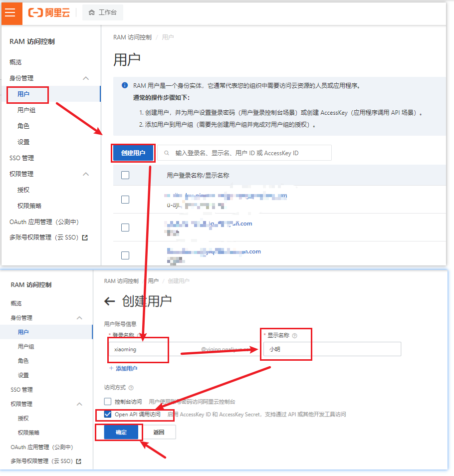Viewport: 454px width, 476px height.
Task: Click the Alibaba Cloud logo
Action: coord(50,13)
